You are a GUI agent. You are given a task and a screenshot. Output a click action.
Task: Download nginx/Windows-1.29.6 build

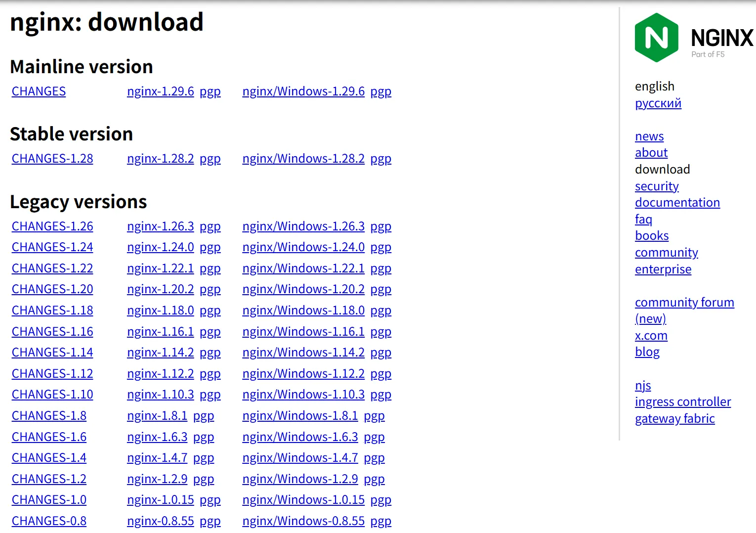[x=303, y=91]
